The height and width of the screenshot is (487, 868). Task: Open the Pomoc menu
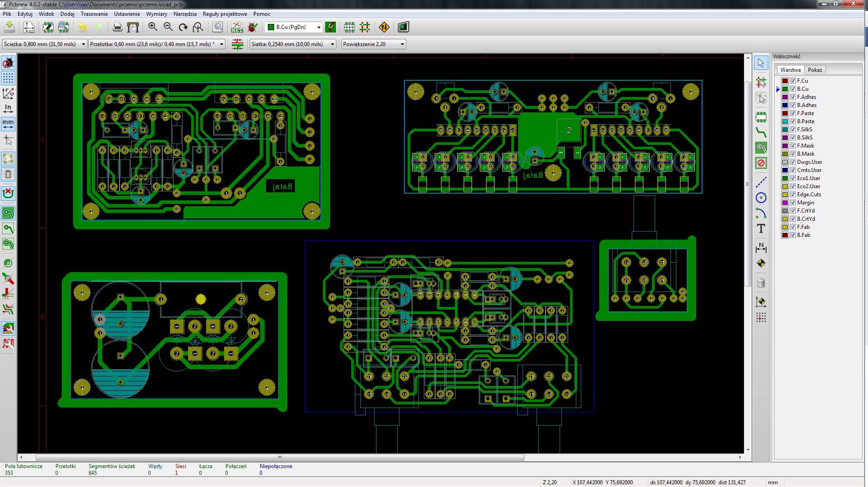pos(262,14)
